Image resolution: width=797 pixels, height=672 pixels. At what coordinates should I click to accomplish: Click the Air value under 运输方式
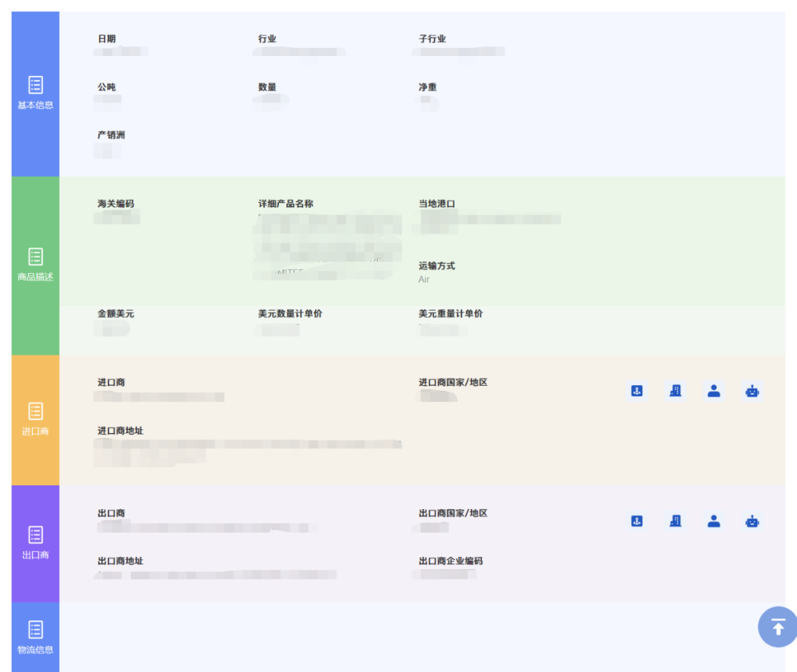pyautogui.click(x=424, y=280)
